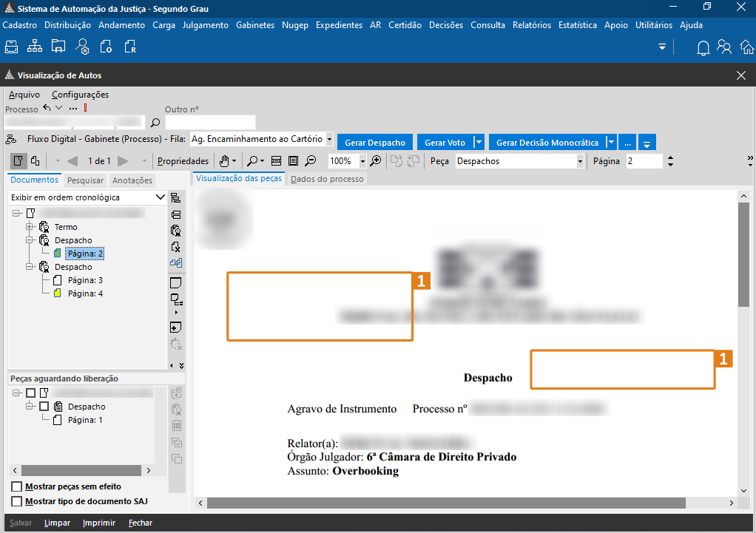Open the Arquivo menu
This screenshot has width=756, height=533.
(24, 95)
